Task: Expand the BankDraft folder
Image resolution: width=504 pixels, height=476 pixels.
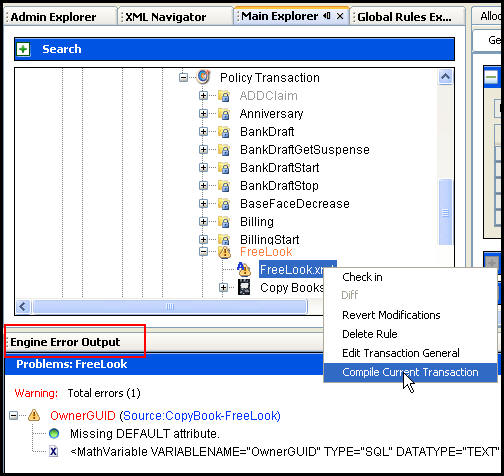Action: point(203,132)
